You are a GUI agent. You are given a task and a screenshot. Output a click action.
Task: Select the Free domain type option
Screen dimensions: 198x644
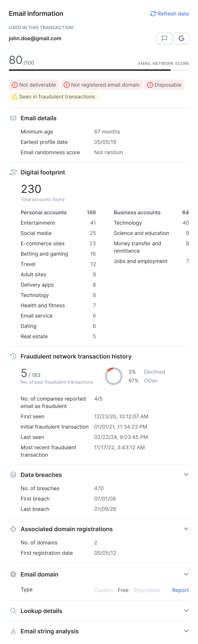pyautogui.click(x=123, y=590)
